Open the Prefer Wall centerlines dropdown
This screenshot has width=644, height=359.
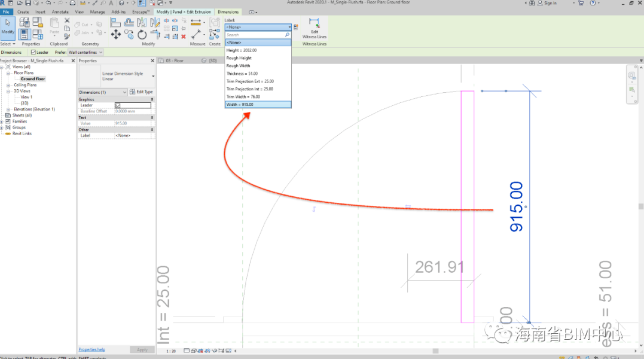[x=86, y=53]
